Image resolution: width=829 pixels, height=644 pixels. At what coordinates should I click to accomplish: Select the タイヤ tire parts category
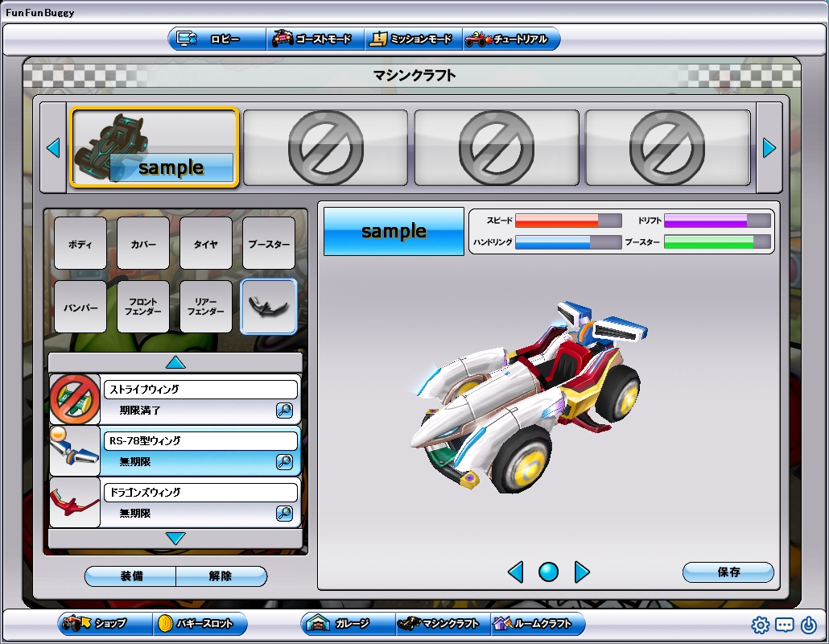[206, 244]
